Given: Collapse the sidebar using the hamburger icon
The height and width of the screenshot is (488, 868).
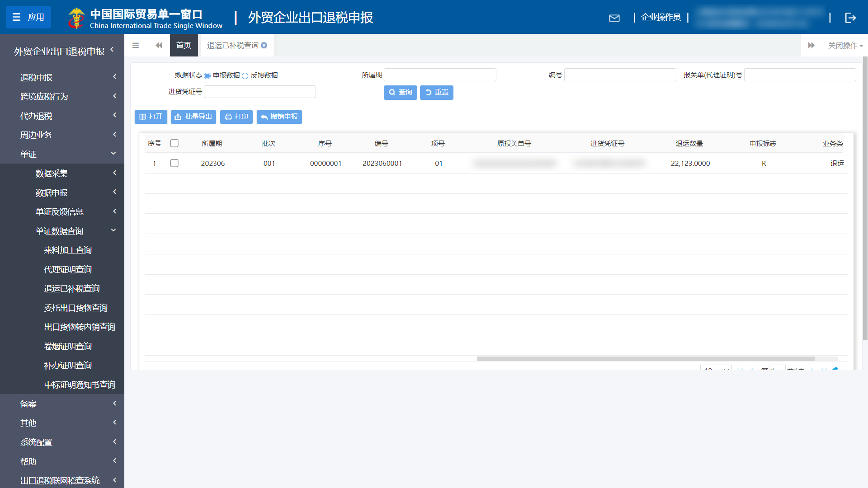Looking at the screenshot, I should (135, 45).
